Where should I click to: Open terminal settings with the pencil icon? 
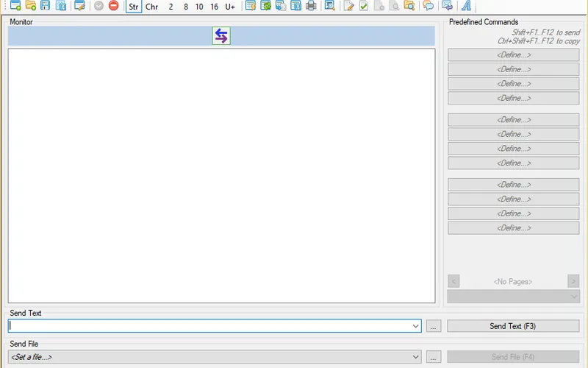(79, 7)
